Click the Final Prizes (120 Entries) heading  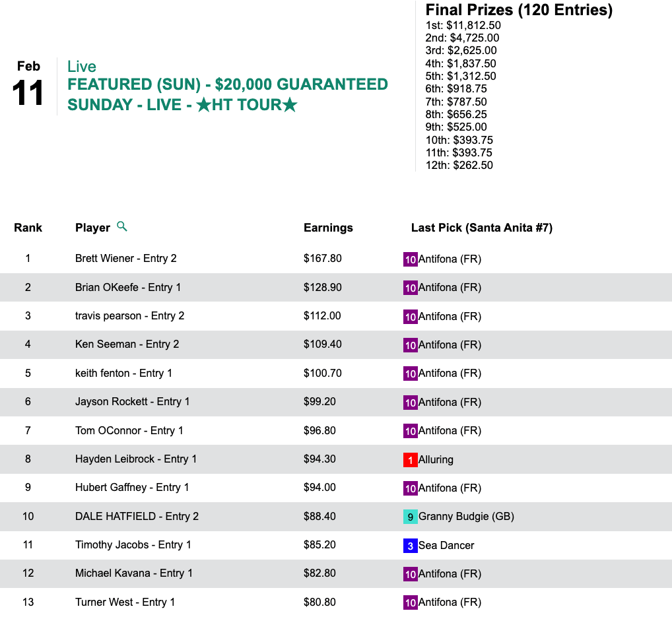(519, 10)
